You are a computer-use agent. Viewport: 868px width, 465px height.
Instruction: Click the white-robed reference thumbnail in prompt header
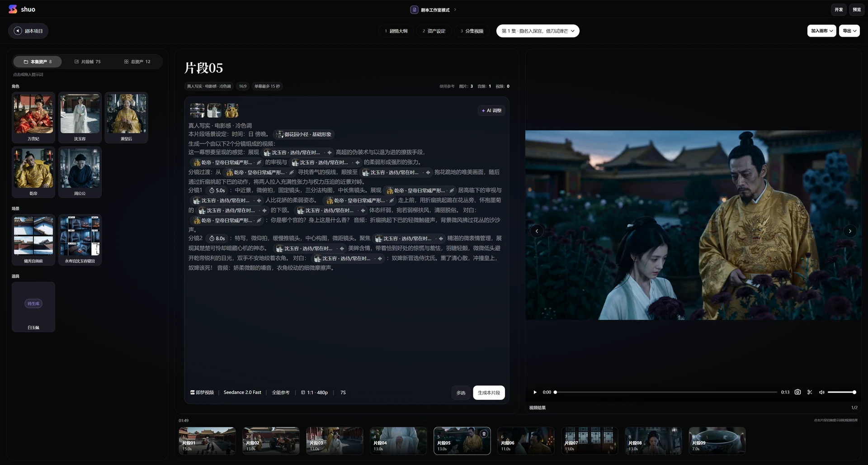[x=214, y=110]
